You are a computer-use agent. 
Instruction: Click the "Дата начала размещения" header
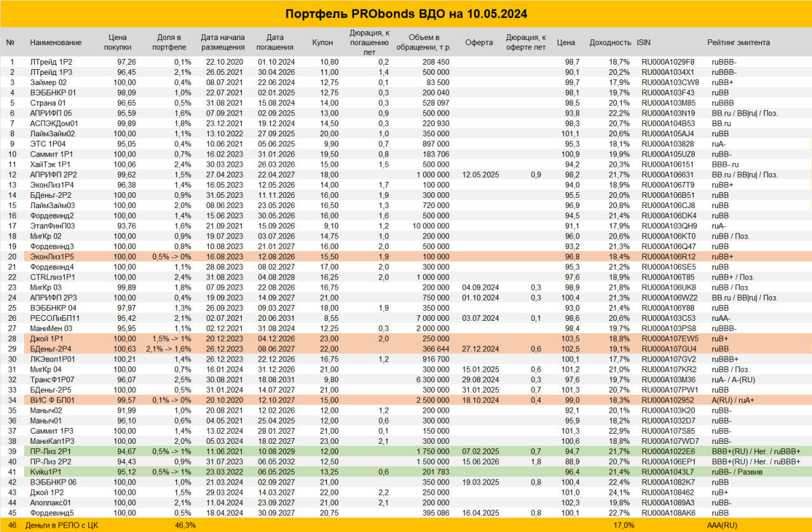click(x=223, y=42)
